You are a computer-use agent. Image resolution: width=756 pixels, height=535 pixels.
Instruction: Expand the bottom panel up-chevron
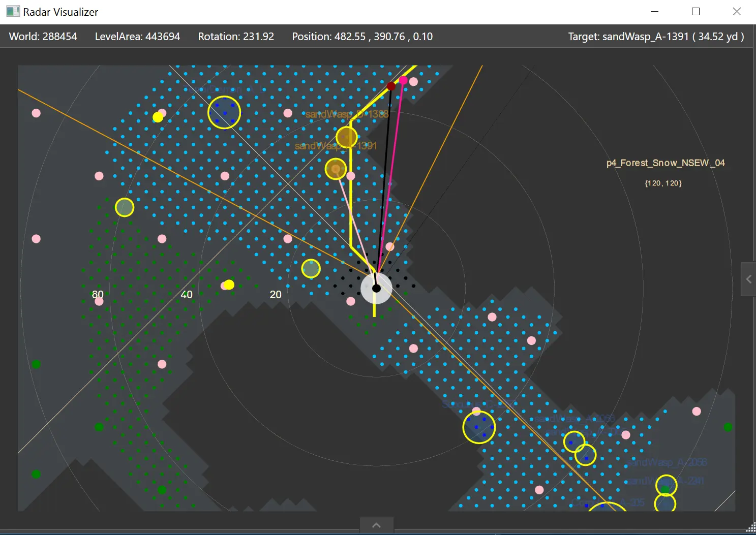click(x=376, y=525)
